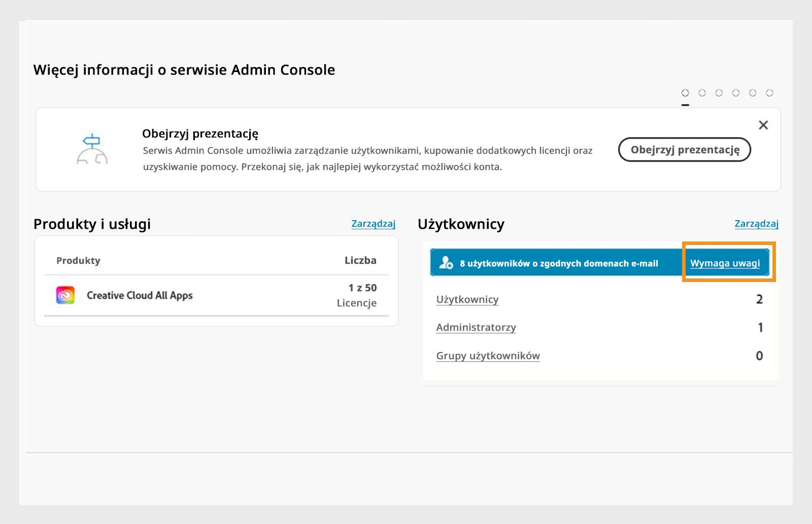Click the add-user icon in blue banner
812x524 pixels.
446,263
